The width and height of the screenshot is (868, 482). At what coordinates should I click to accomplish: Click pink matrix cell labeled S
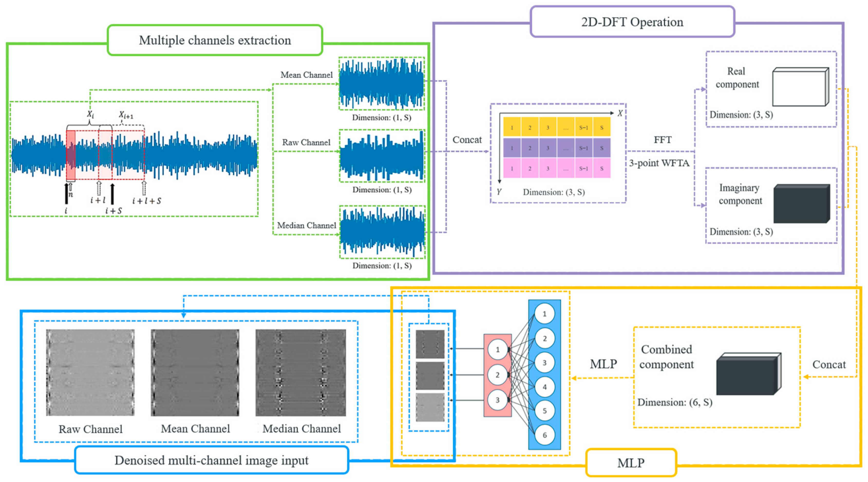[x=601, y=168]
